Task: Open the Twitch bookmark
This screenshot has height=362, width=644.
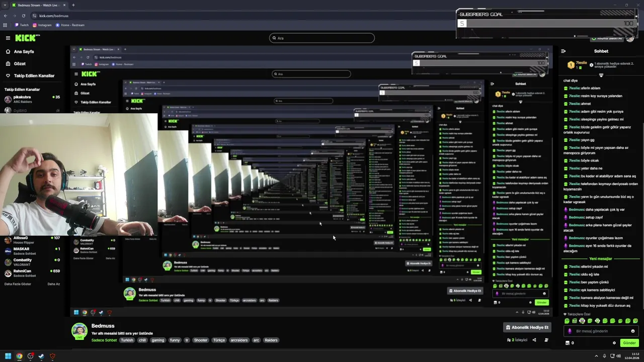Action: point(22,25)
